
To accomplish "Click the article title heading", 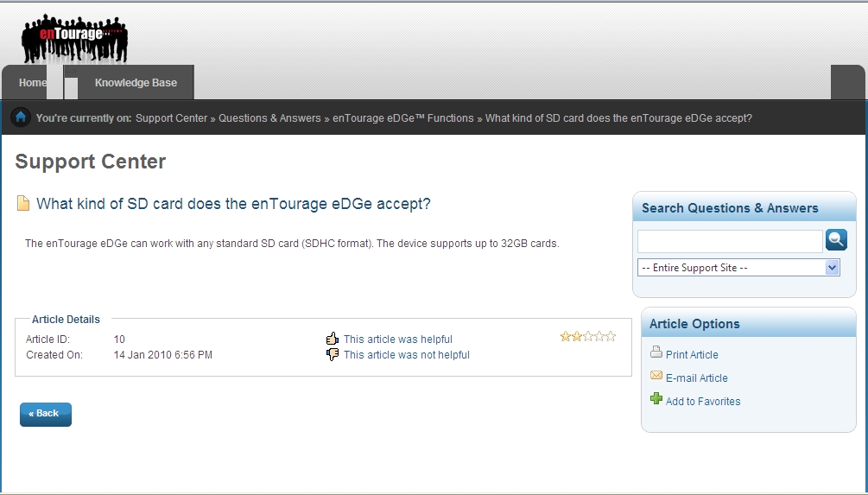I will [233, 203].
